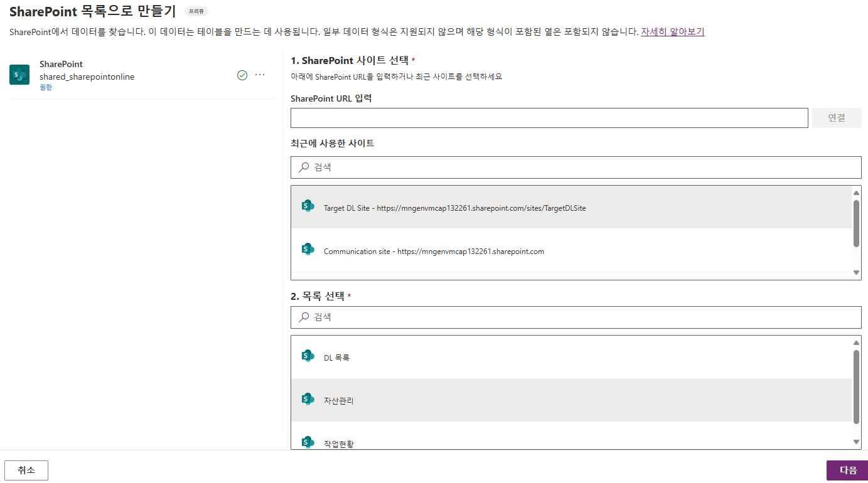Open the SharePoint connection ellipsis menu
The height and width of the screenshot is (483, 868).
260,75
